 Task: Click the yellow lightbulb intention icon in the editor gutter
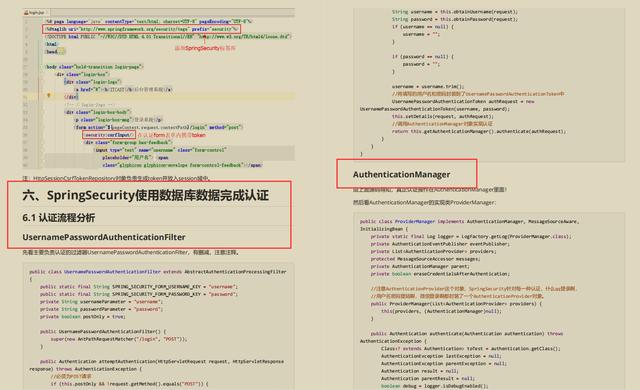tap(49, 95)
